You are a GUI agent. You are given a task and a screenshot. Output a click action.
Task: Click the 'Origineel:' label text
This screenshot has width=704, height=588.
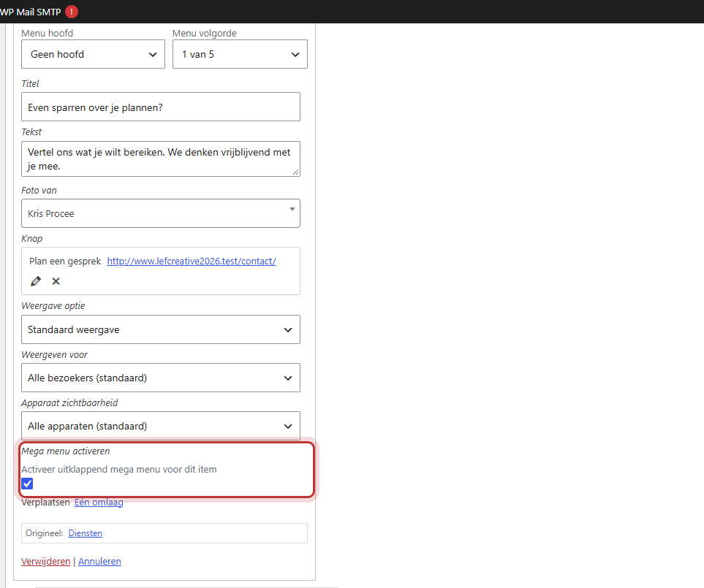tap(45, 533)
